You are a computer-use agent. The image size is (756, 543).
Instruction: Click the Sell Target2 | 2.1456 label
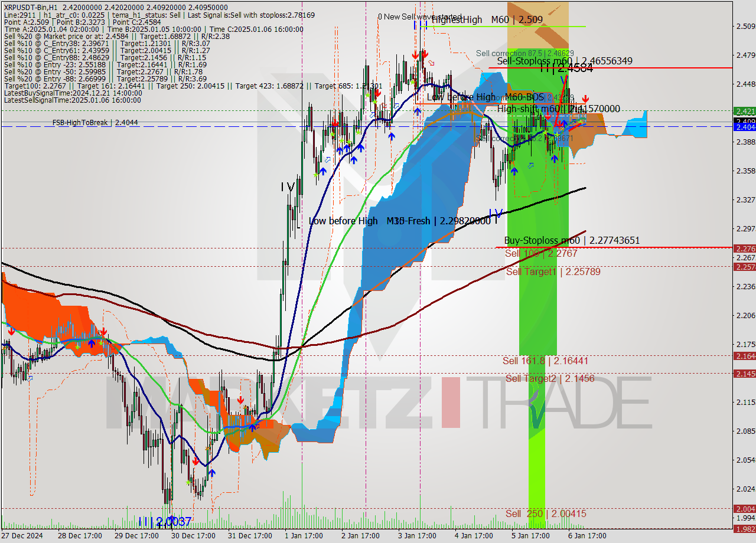coord(550,378)
